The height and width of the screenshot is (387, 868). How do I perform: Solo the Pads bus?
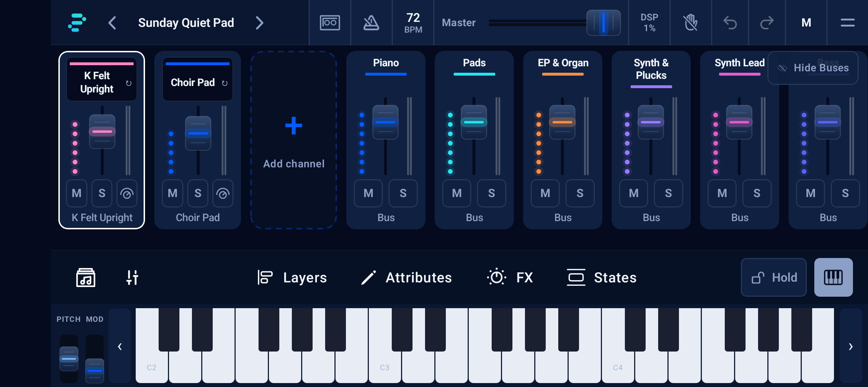click(491, 193)
